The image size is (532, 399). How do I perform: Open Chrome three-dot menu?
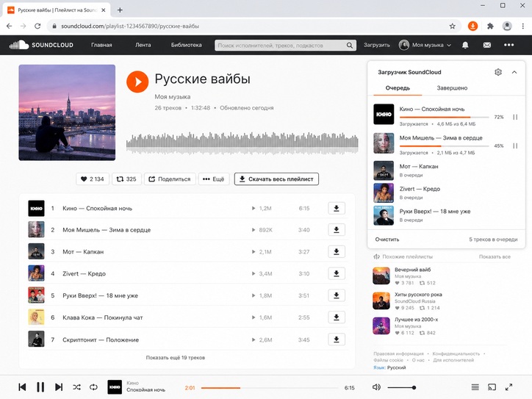[x=523, y=26]
